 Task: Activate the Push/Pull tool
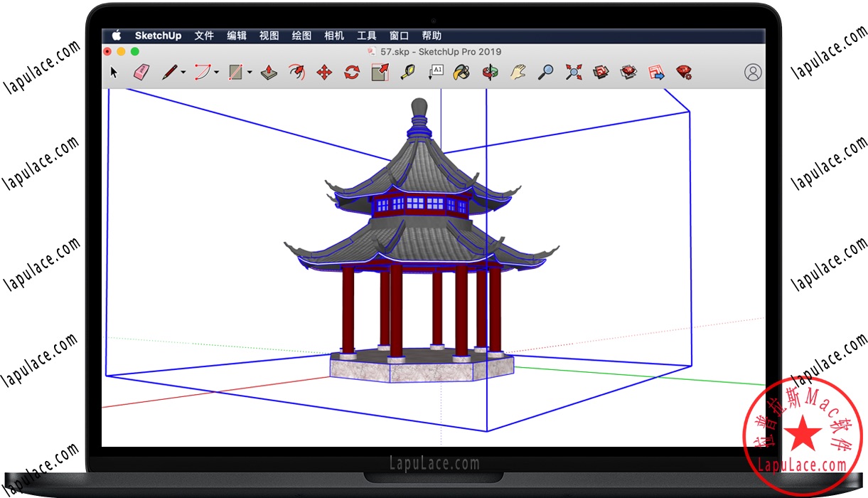click(x=269, y=72)
